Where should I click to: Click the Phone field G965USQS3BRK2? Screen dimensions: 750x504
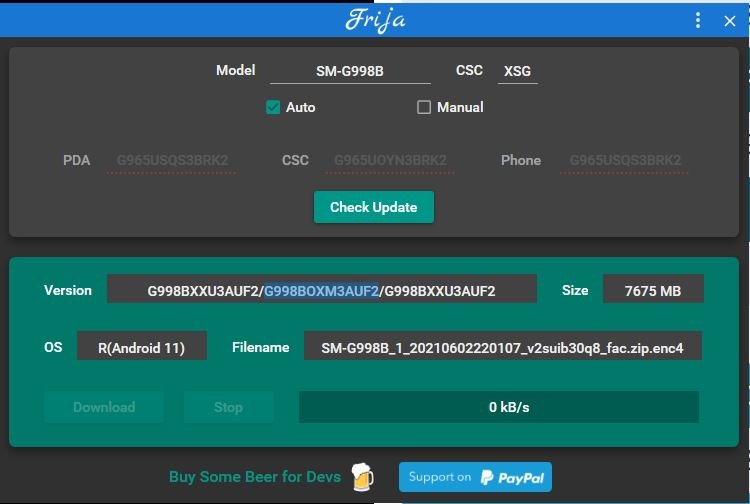click(625, 160)
